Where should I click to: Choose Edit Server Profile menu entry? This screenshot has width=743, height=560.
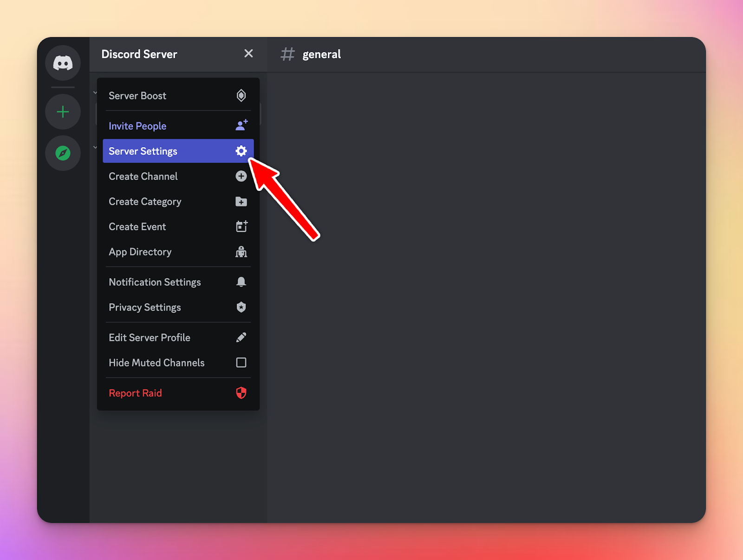tap(178, 338)
